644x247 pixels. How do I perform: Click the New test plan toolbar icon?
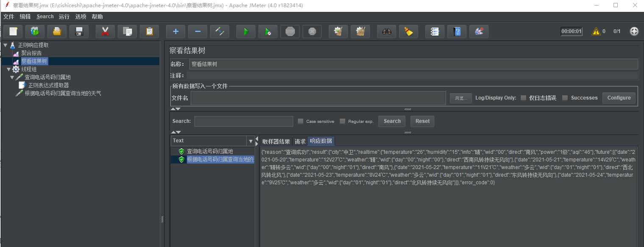pyautogui.click(x=13, y=31)
